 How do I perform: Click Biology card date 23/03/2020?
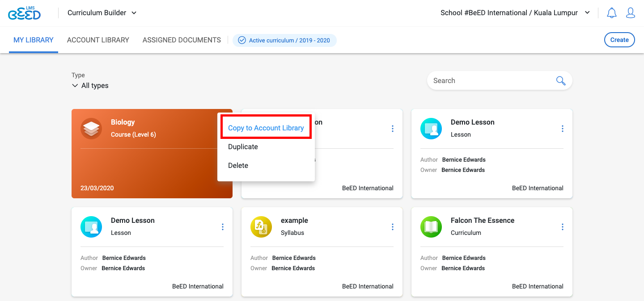tap(97, 188)
